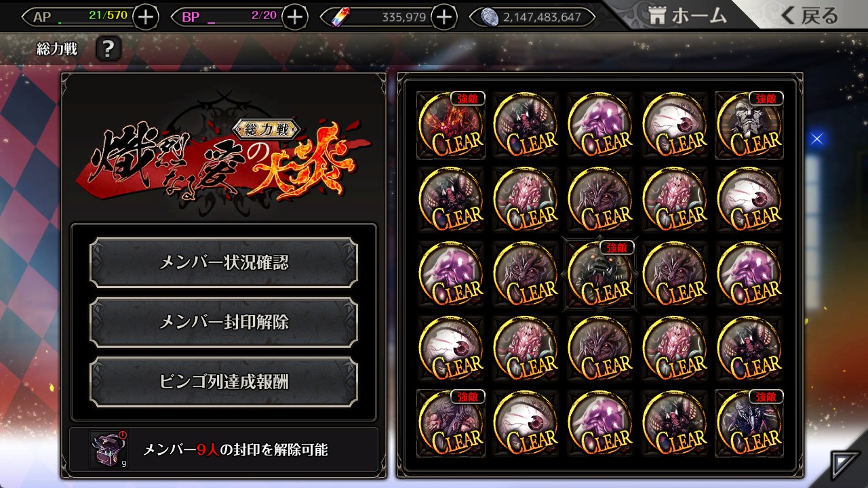
Task: Click the silver coin currency icon
Action: (490, 17)
